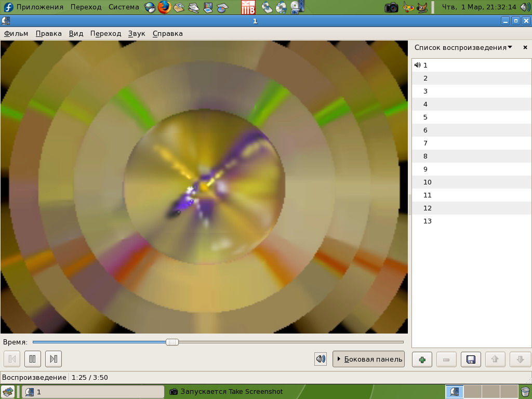Click the volume speaker button beside Боковая панель

(x=321, y=359)
